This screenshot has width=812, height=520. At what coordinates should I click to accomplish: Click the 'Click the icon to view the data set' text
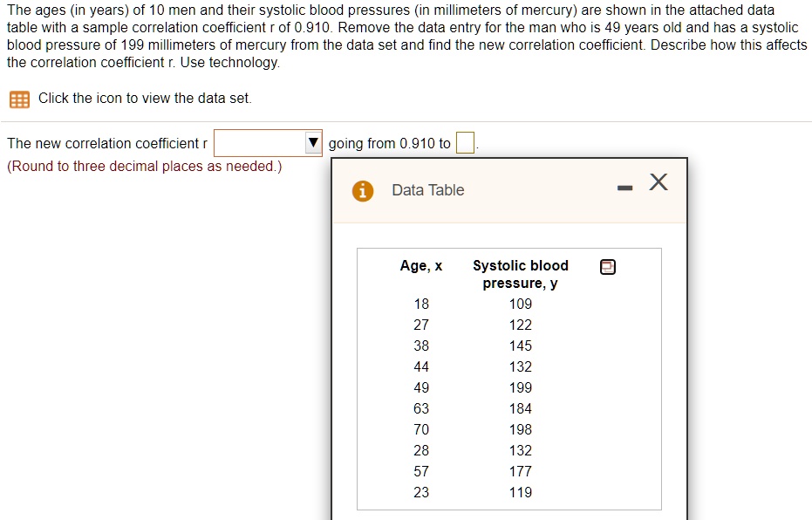(x=145, y=98)
